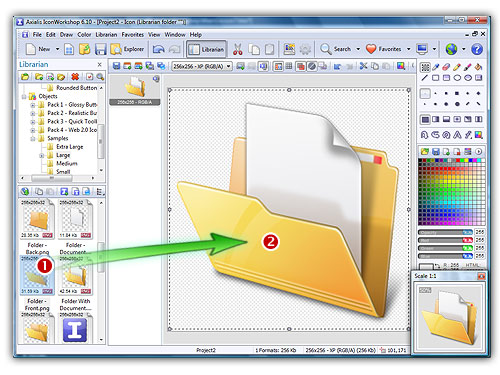Open the Draw menu
The height and width of the screenshot is (375, 500).
66,35
